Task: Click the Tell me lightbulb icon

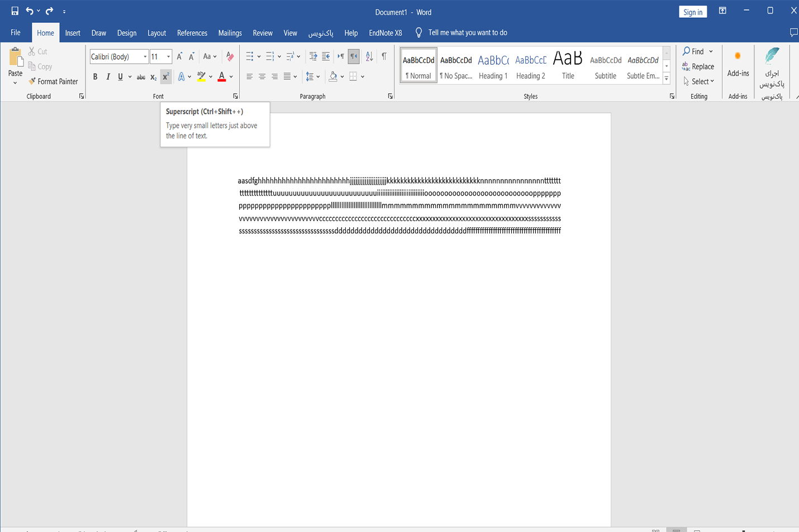Action: 418,33
